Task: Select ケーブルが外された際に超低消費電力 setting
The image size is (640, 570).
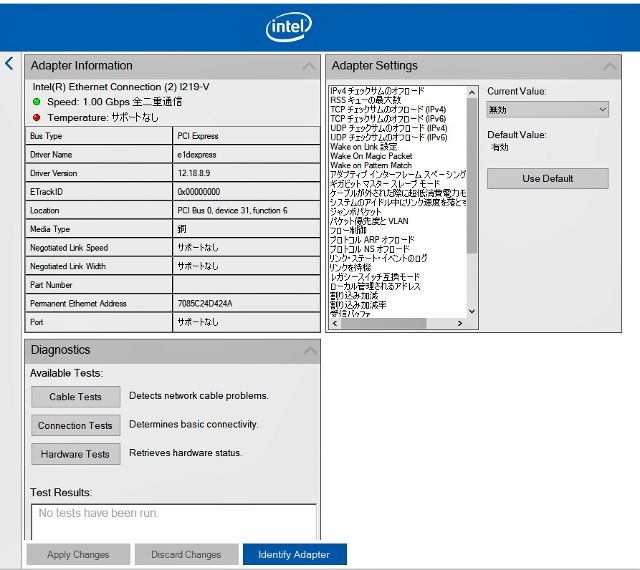Action: pyautogui.click(x=398, y=193)
